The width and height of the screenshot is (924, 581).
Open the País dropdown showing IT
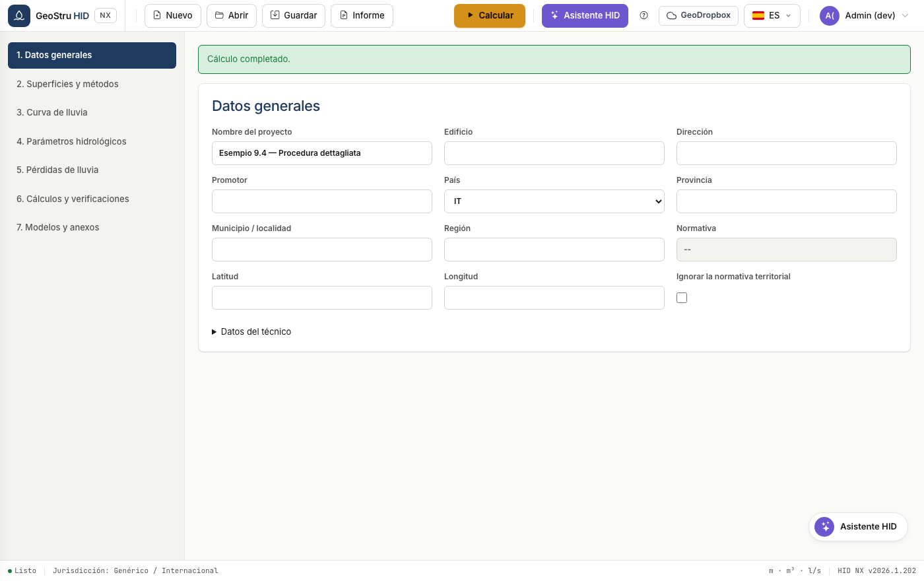pos(554,201)
